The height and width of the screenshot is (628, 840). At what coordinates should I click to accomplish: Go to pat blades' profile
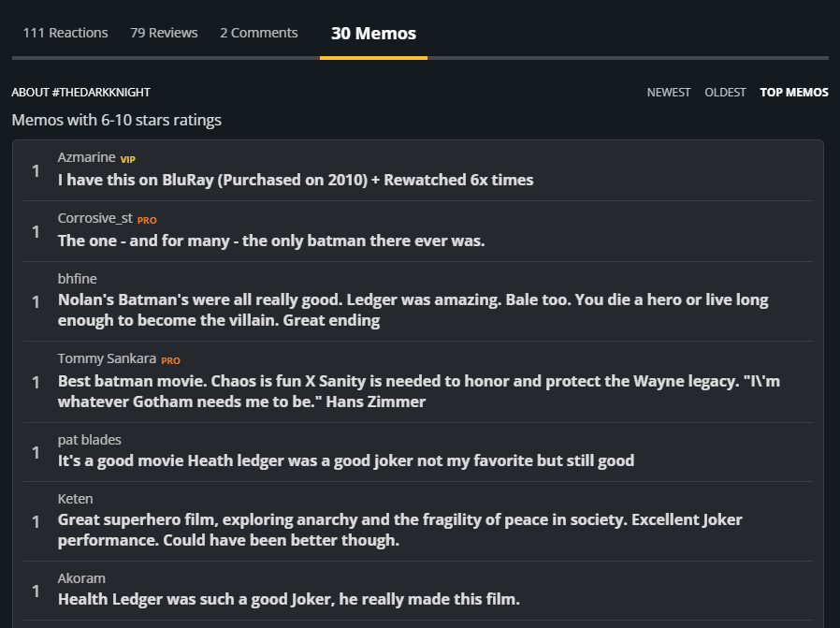(90, 440)
